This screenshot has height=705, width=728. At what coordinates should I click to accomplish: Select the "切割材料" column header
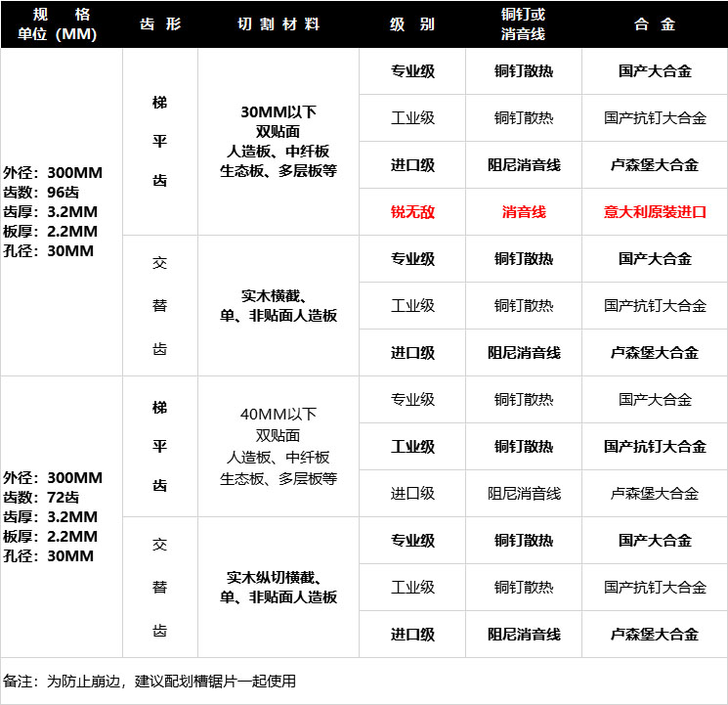pyautogui.click(x=278, y=24)
